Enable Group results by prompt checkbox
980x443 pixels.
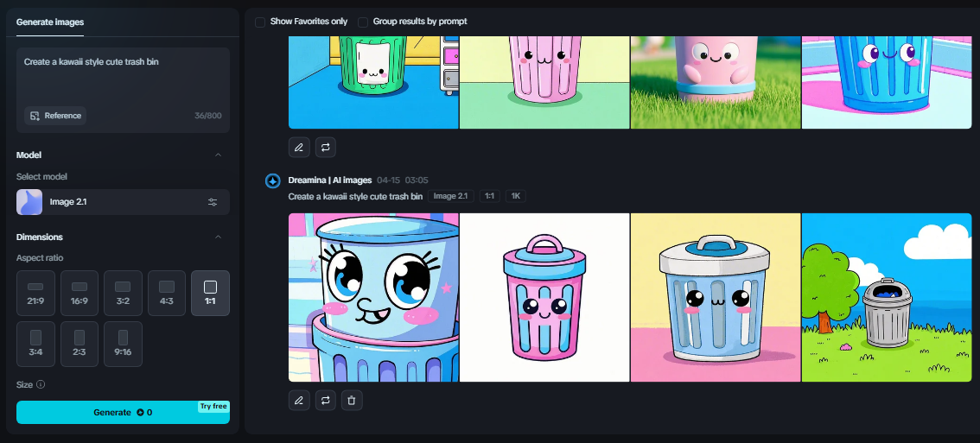[x=362, y=22]
